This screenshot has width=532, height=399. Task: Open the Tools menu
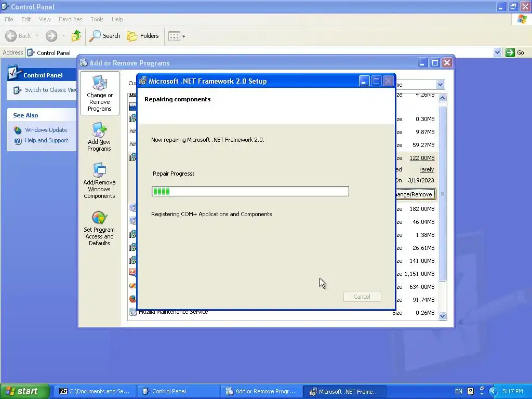pos(97,19)
